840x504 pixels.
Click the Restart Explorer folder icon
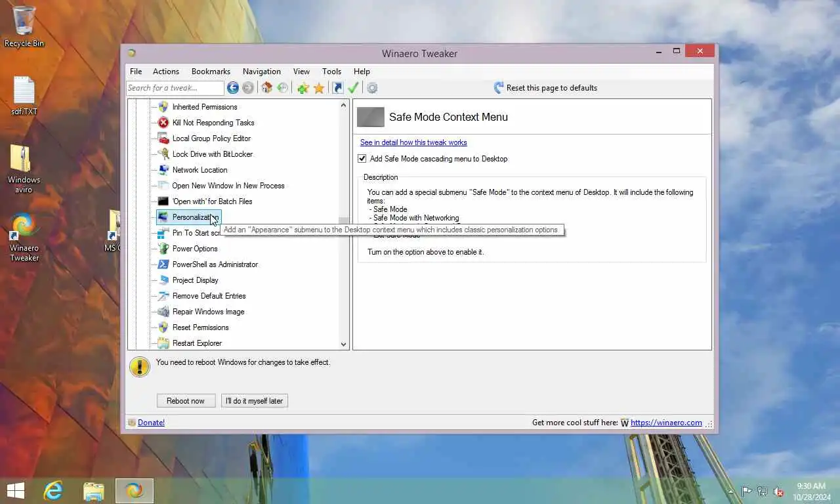(x=163, y=343)
